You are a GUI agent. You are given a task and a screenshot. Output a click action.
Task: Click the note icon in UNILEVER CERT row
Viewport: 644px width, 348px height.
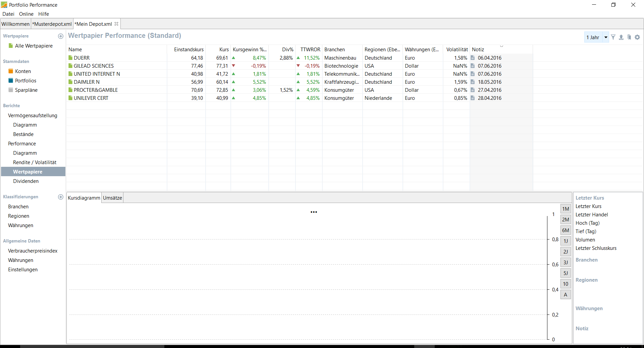coord(473,98)
